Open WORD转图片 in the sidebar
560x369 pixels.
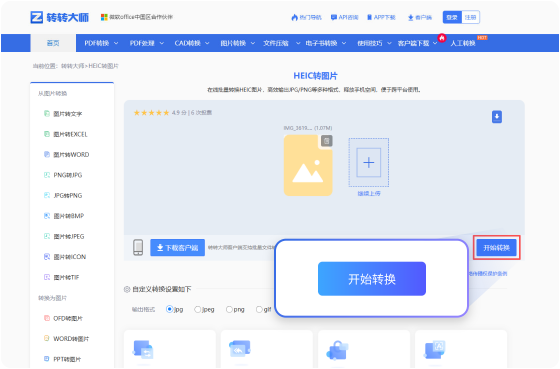pos(66,339)
